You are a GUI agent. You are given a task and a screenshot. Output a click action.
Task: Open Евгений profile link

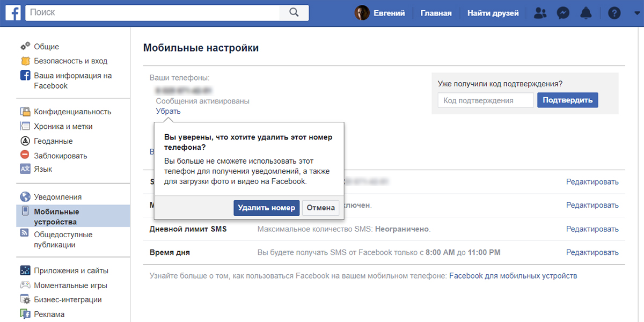click(x=389, y=13)
